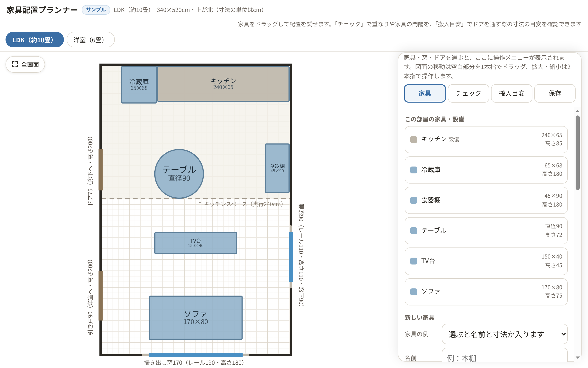Screen dimensions: 588x368
Task: Click the サンプル badge in the header
Action: click(x=96, y=10)
